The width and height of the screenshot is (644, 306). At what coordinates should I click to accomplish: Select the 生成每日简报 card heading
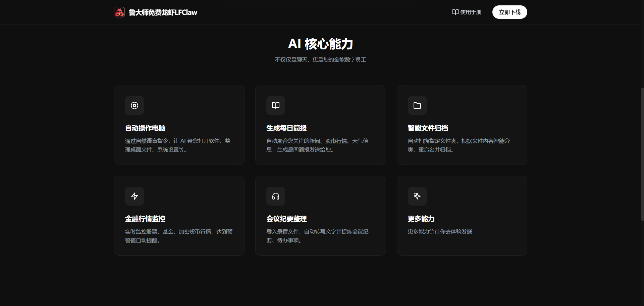(286, 128)
